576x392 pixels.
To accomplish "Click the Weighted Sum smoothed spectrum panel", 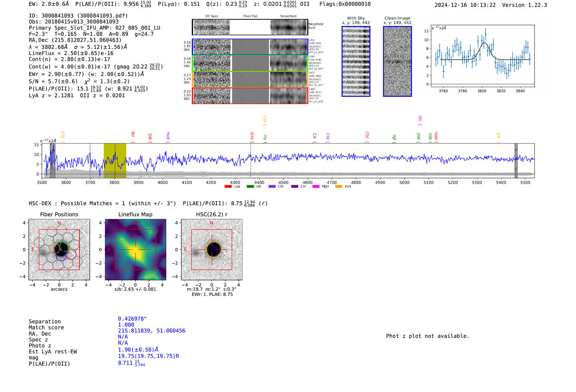I will 289,27.
